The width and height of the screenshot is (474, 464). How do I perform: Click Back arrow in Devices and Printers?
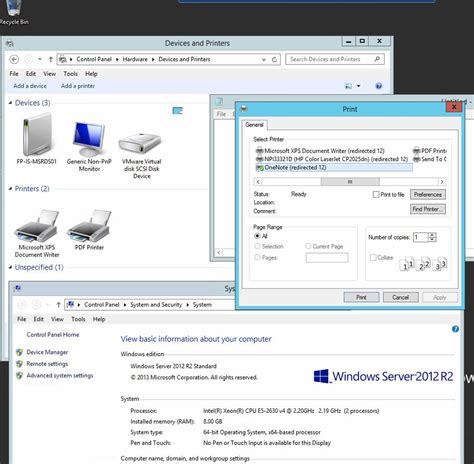(x=14, y=59)
